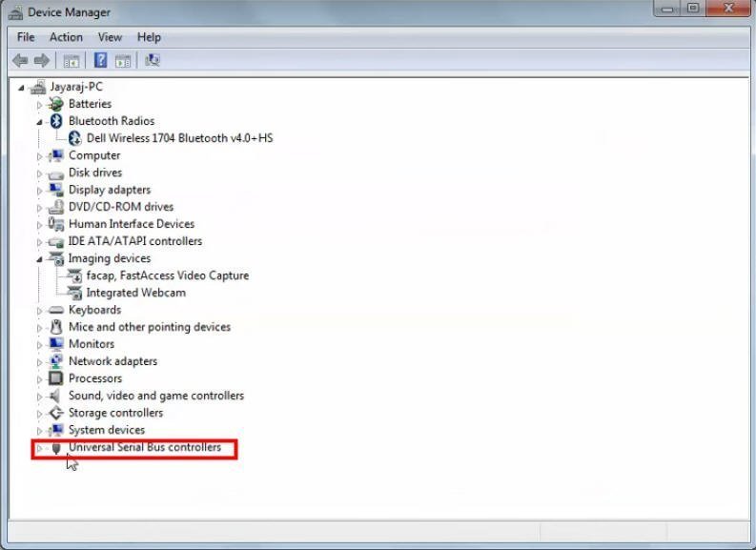Image resolution: width=756 pixels, height=550 pixels.
Task: Select the Storage controllers label
Action: pyautogui.click(x=115, y=413)
